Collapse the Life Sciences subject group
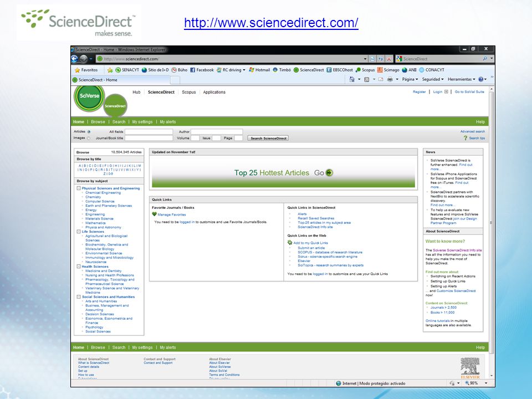 (78, 232)
